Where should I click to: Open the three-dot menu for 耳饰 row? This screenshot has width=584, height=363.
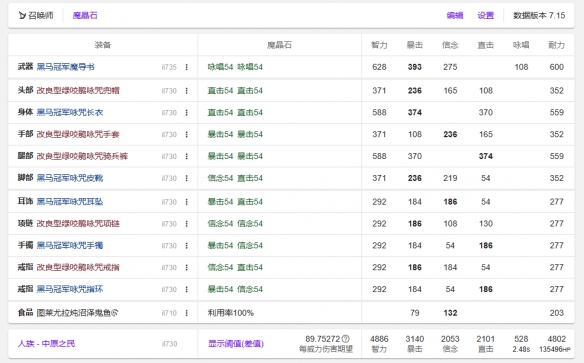pyautogui.click(x=187, y=202)
